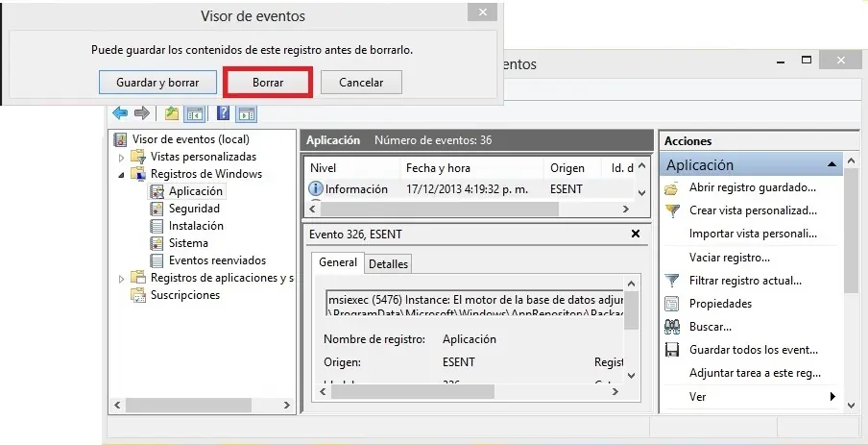Click the Vistas personalizadas folder icon
This screenshot has width=868, height=445.
(138, 157)
